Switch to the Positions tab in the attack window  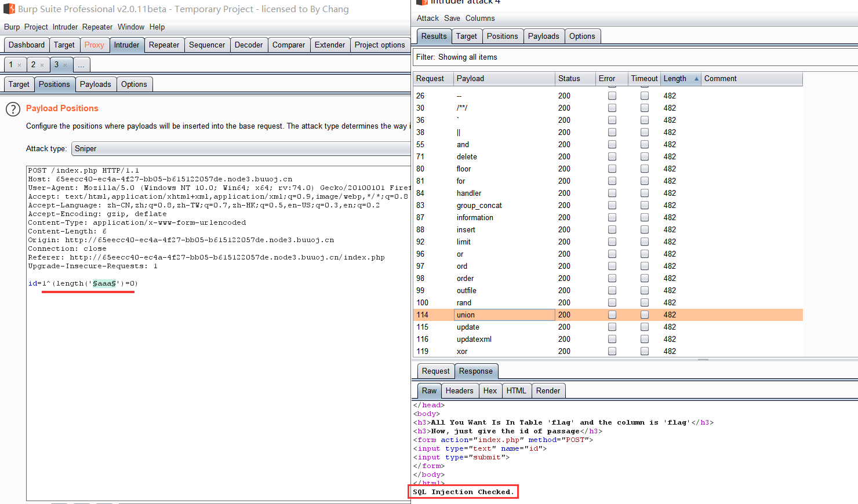pos(503,36)
